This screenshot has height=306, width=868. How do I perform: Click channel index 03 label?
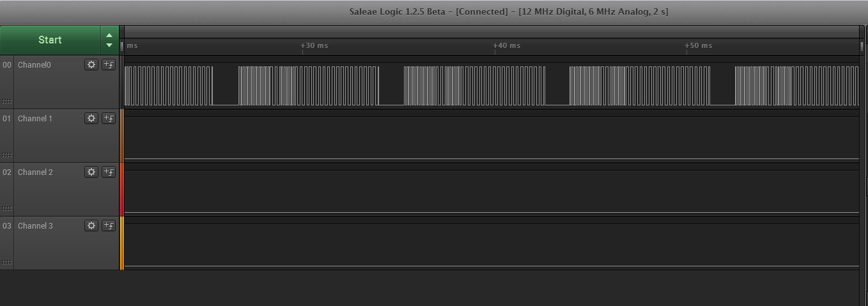(7, 226)
